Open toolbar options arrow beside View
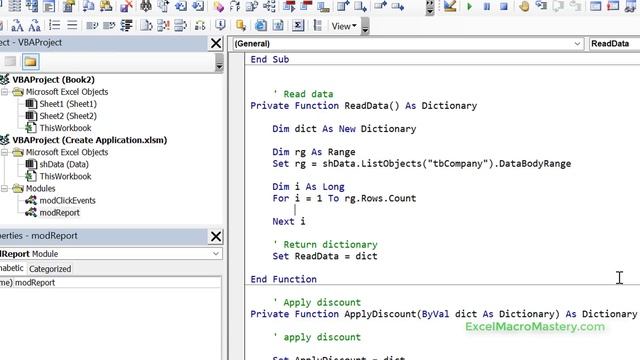 (365, 26)
